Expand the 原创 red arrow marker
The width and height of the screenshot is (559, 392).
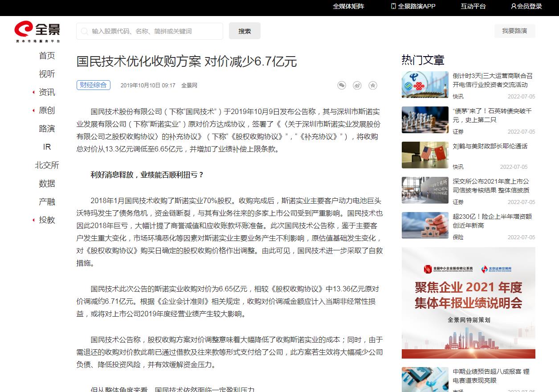coord(33,110)
